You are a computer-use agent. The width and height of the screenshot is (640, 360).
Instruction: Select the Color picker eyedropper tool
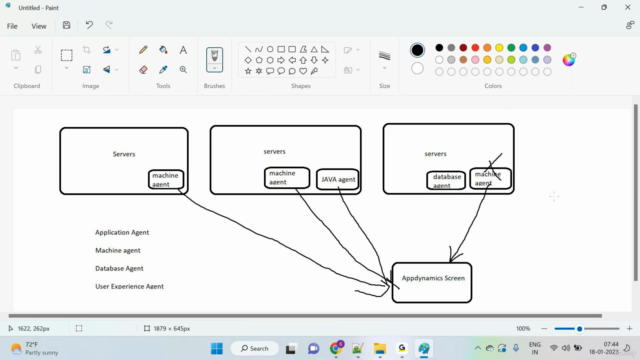click(x=163, y=70)
